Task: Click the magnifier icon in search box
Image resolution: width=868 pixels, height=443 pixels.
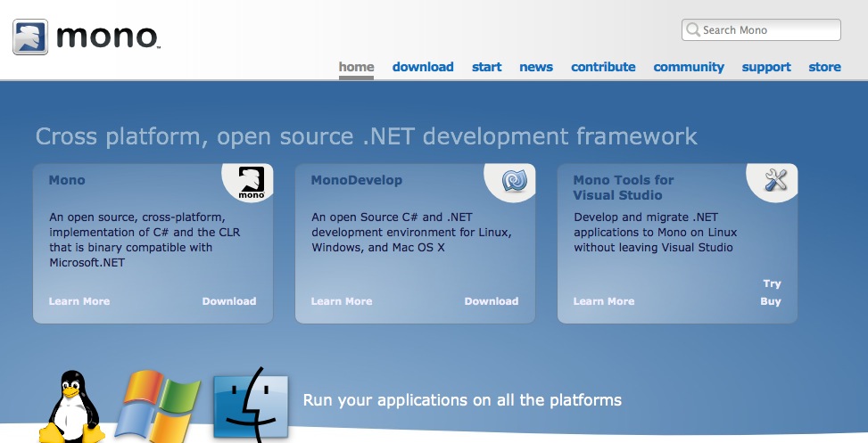Action: click(692, 30)
